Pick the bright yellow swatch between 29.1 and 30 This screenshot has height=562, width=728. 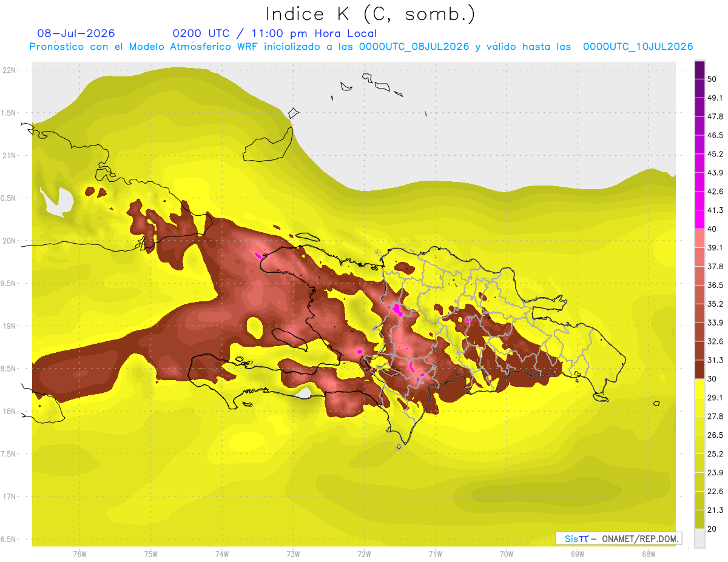[x=699, y=388]
